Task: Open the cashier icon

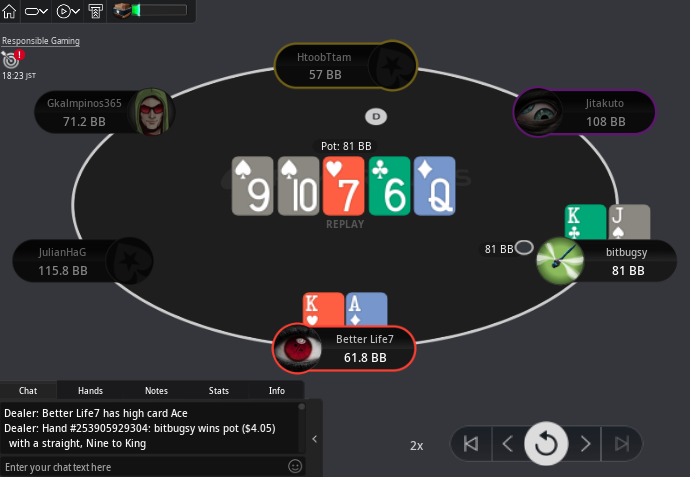Action: click(x=95, y=11)
